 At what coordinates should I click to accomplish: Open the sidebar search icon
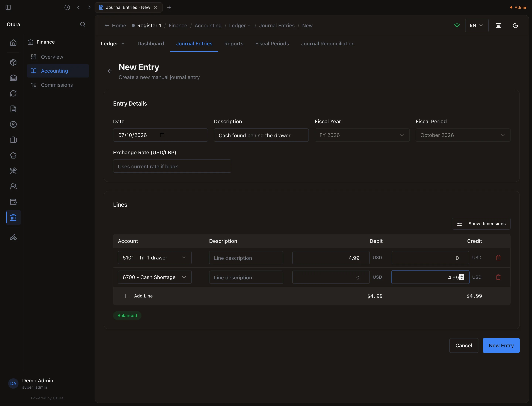[x=83, y=24]
